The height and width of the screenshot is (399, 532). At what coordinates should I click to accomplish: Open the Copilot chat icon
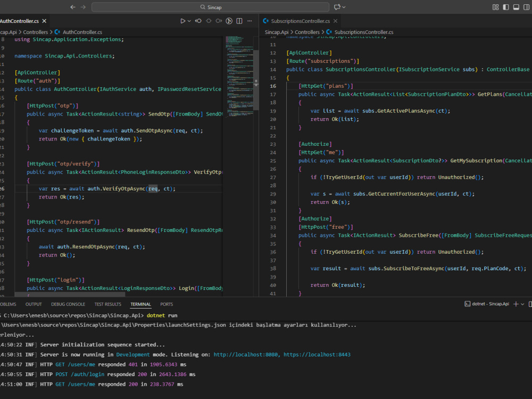[x=337, y=7]
